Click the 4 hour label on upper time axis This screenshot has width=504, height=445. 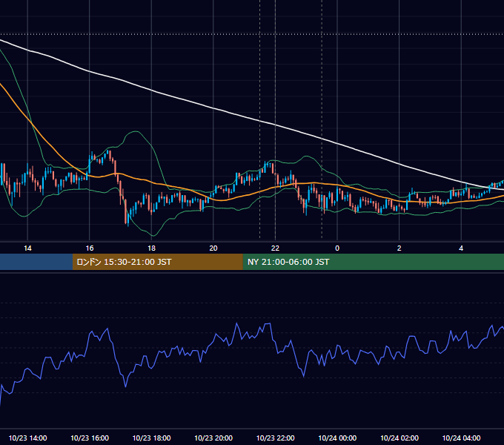tap(461, 248)
